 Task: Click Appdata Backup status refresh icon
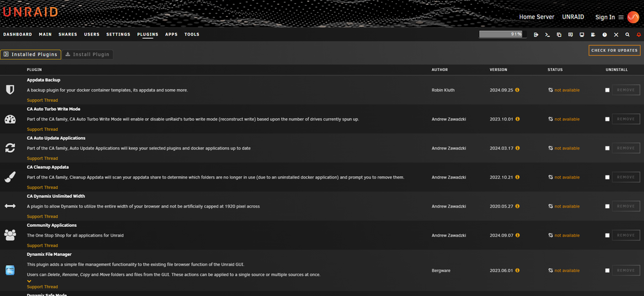pyautogui.click(x=551, y=90)
